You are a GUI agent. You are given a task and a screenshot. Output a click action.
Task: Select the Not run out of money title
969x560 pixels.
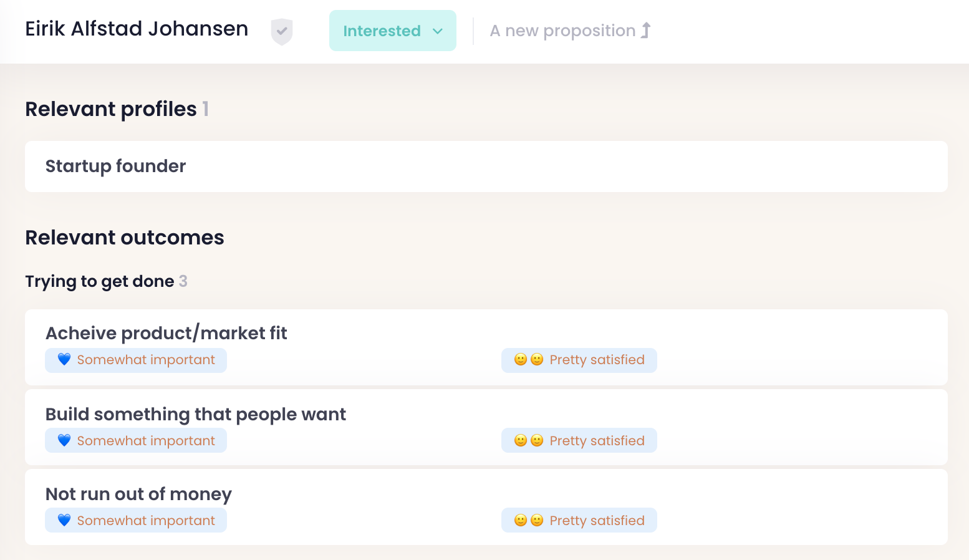138,494
